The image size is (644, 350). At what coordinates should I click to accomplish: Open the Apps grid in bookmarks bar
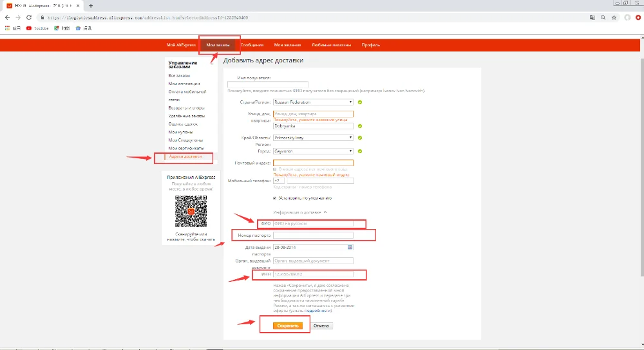(7, 28)
